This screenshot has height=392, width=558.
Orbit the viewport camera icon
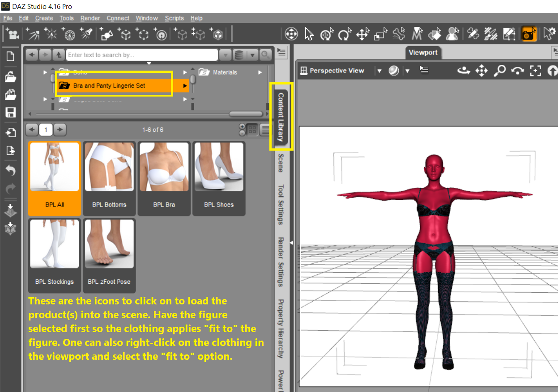pyautogui.click(x=464, y=70)
